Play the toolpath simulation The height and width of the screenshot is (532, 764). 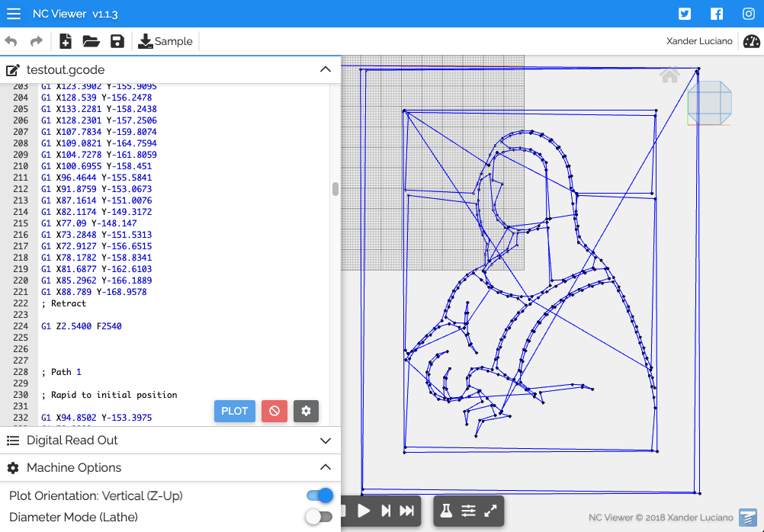[x=364, y=511]
